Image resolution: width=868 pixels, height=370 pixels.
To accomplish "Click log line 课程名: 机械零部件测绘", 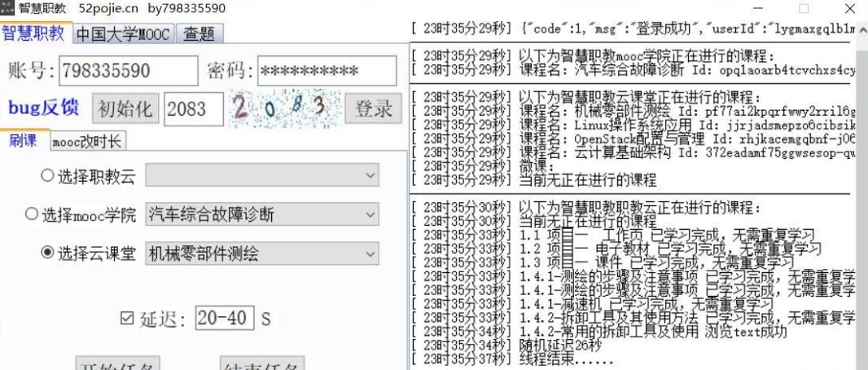I will pyautogui.click(x=631, y=112).
